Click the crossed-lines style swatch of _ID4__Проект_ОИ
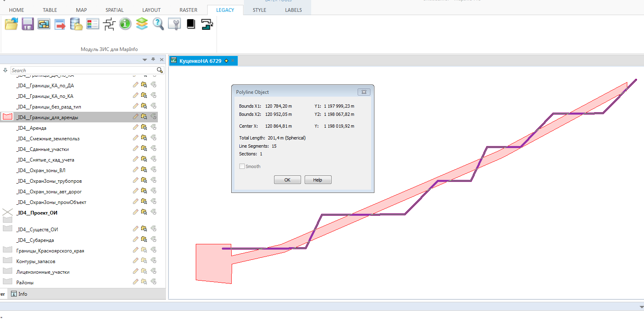644x321 pixels. point(7,212)
